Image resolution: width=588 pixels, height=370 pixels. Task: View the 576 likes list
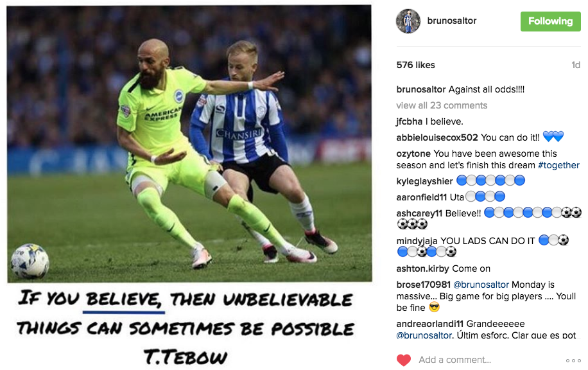(x=415, y=65)
